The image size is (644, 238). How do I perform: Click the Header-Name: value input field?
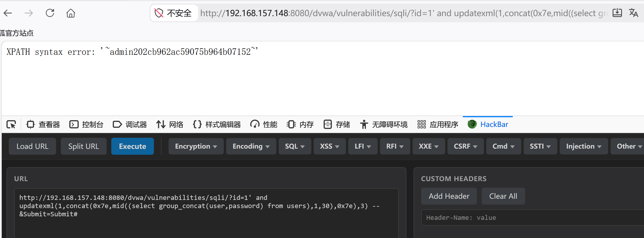pos(532,217)
